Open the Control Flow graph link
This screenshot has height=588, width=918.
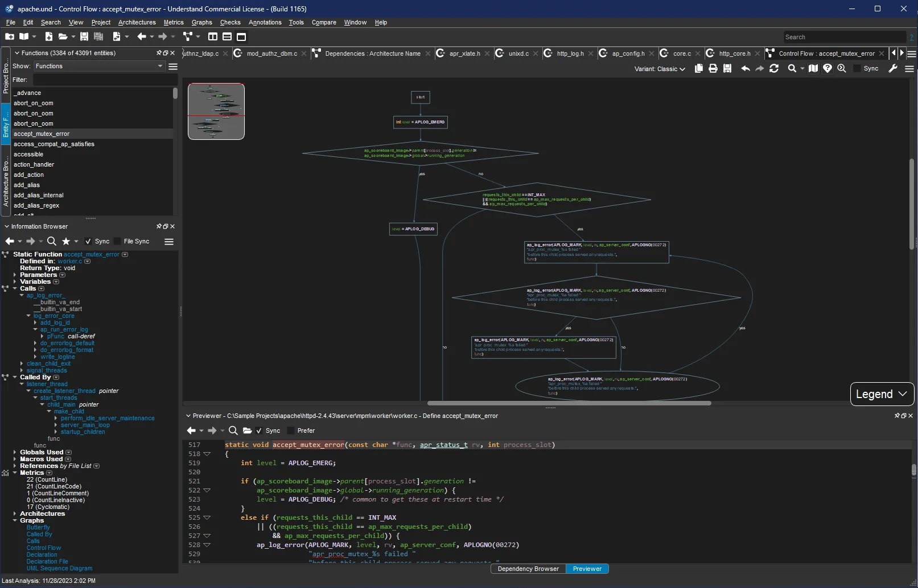pos(44,548)
